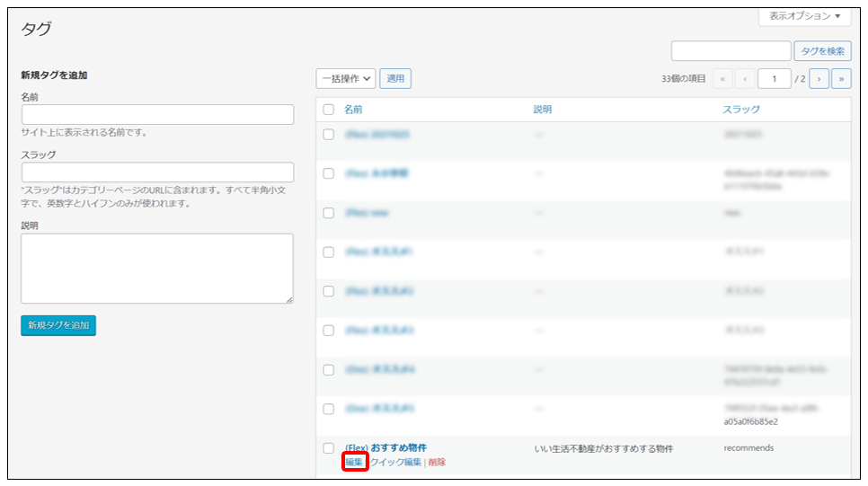Screen dimensions: 868x486
Task: Jump to last page of tags
Action: [841, 79]
